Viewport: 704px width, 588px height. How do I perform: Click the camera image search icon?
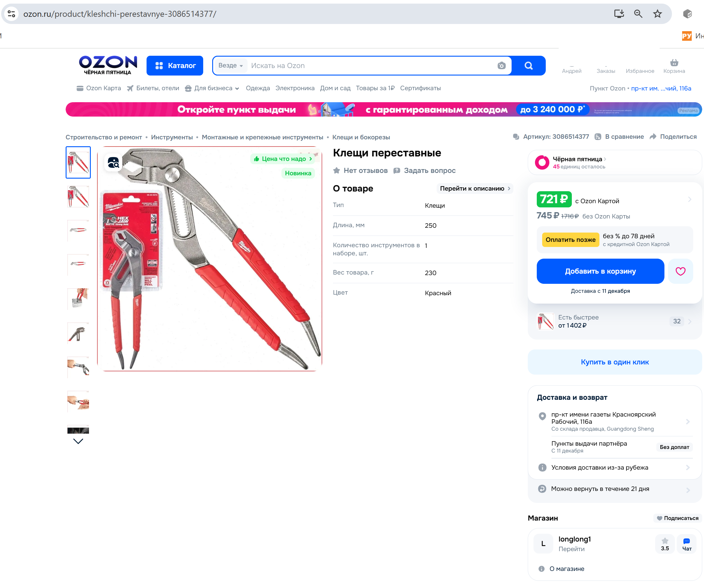[x=501, y=66]
